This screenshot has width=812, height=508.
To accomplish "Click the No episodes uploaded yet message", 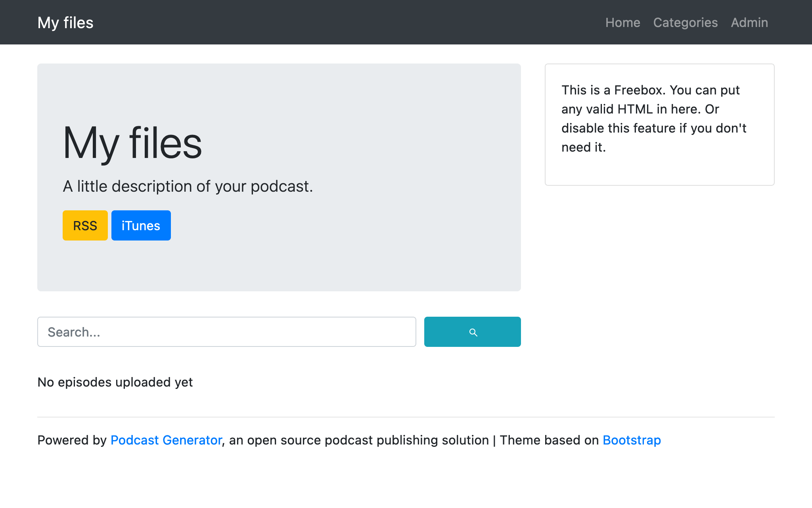I will pyautogui.click(x=115, y=382).
